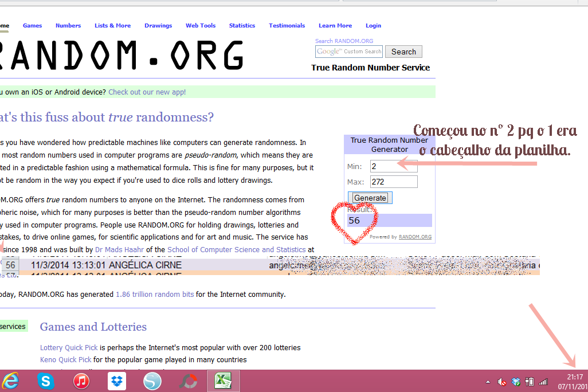Open the Drawings menu
This screenshot has height=392, width=588.
[158, 26]
